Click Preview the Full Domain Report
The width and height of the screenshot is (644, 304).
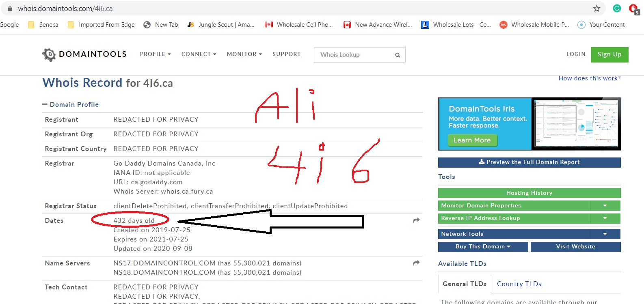click(x=529, y=162)
